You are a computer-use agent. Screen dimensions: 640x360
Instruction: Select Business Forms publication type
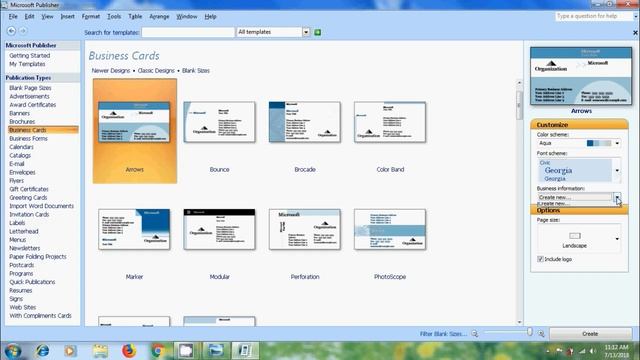(28, 138)
